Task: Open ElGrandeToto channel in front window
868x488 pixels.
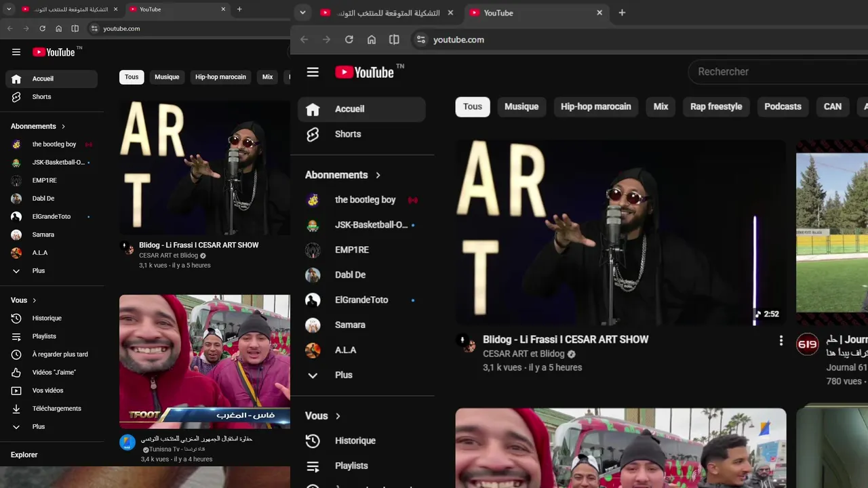Action: pyautogui.click(x=361, y=300)
